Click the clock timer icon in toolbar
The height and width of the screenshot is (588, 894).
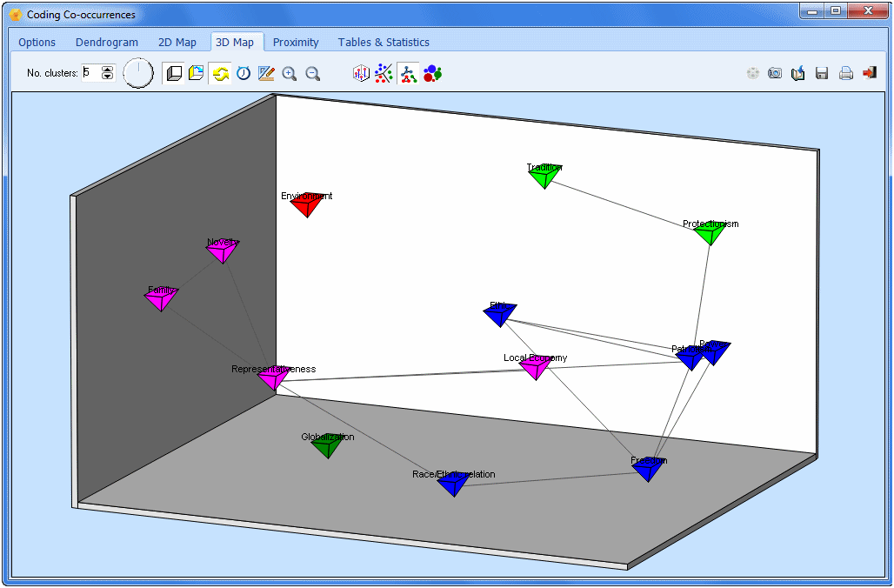pos(244,74)
